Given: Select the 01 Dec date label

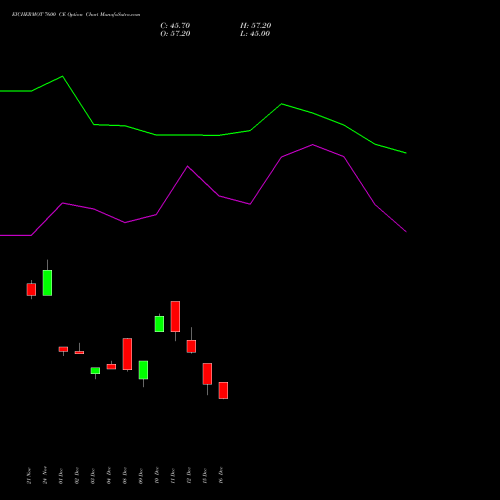Looking at the screenshot, I should click(x=61, y=476).
